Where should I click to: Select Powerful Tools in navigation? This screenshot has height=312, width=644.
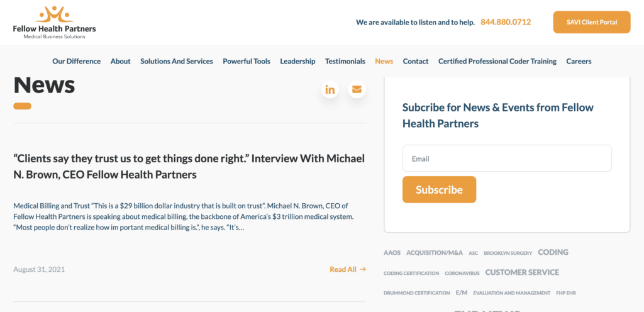[247, 61]
